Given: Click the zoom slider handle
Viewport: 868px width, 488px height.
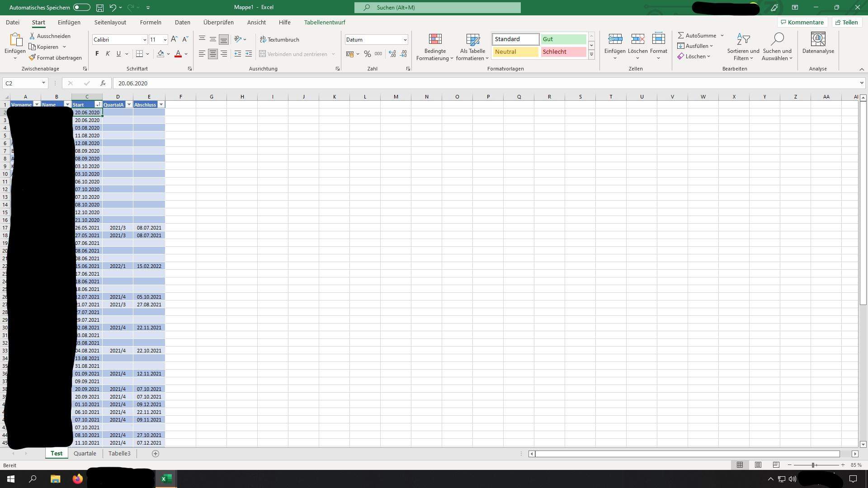Looking at the screenshot, I should (x=813, y=465).
